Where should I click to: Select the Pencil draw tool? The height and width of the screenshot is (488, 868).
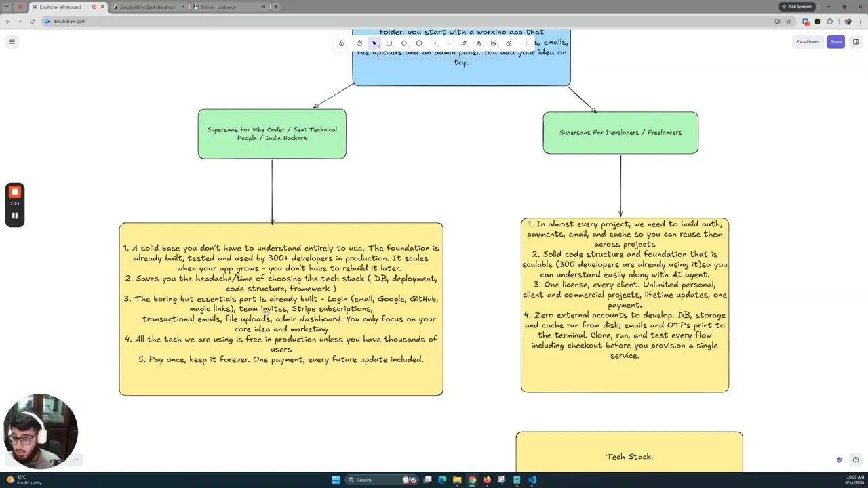click(464, 43)
